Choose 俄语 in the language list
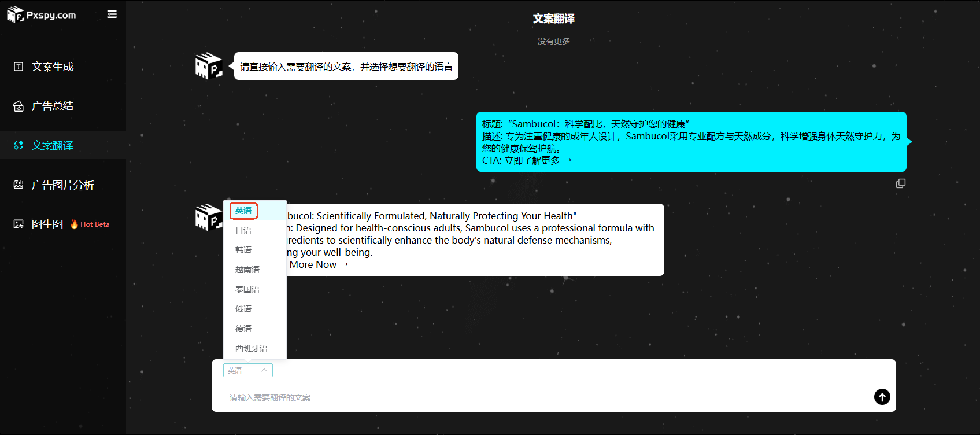Image resolution: width=980 pixels, height=435 pixels. click(x=255, y=309)
